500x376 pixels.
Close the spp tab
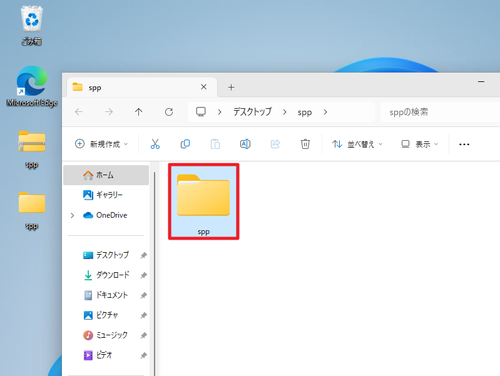point(204,87)
